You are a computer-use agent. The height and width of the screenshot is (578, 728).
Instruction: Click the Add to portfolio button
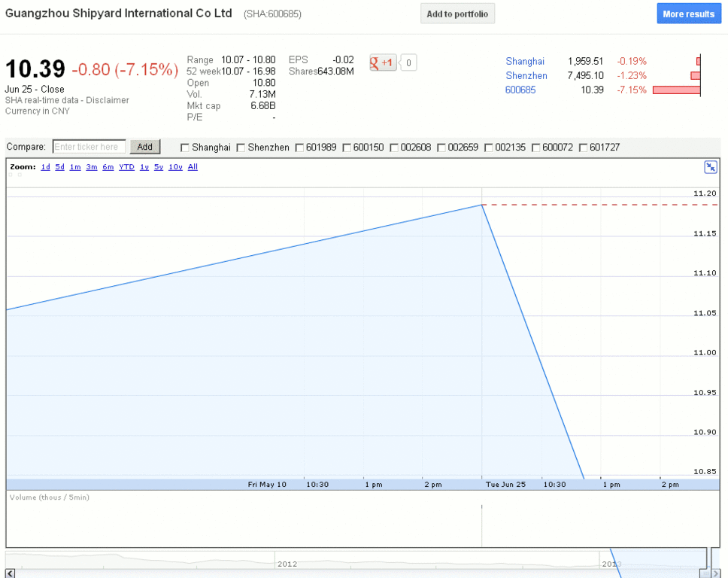click(457, 14)
